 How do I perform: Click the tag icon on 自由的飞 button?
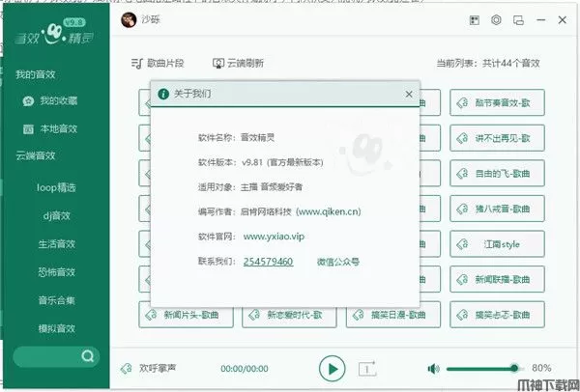(462, 173)
